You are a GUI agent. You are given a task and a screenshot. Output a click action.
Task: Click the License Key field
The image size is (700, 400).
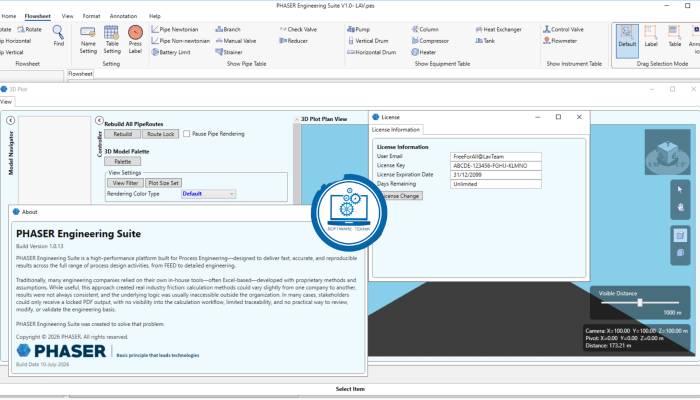point(496,166)
